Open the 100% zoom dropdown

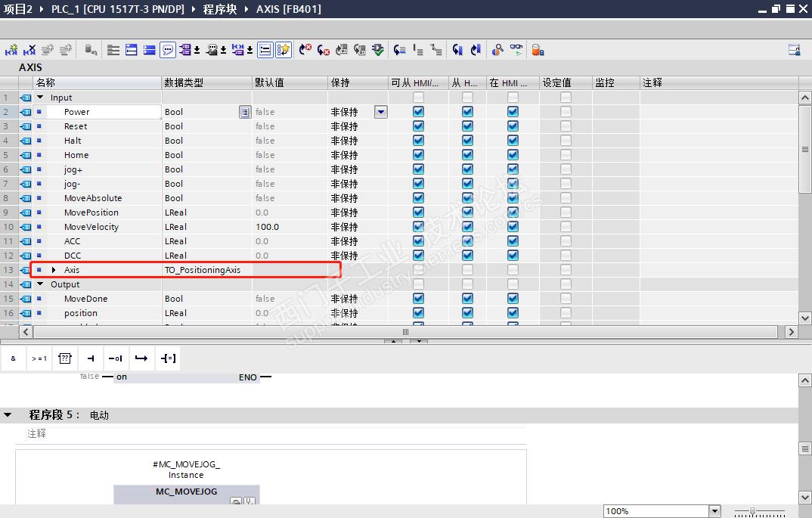(714, 511)
